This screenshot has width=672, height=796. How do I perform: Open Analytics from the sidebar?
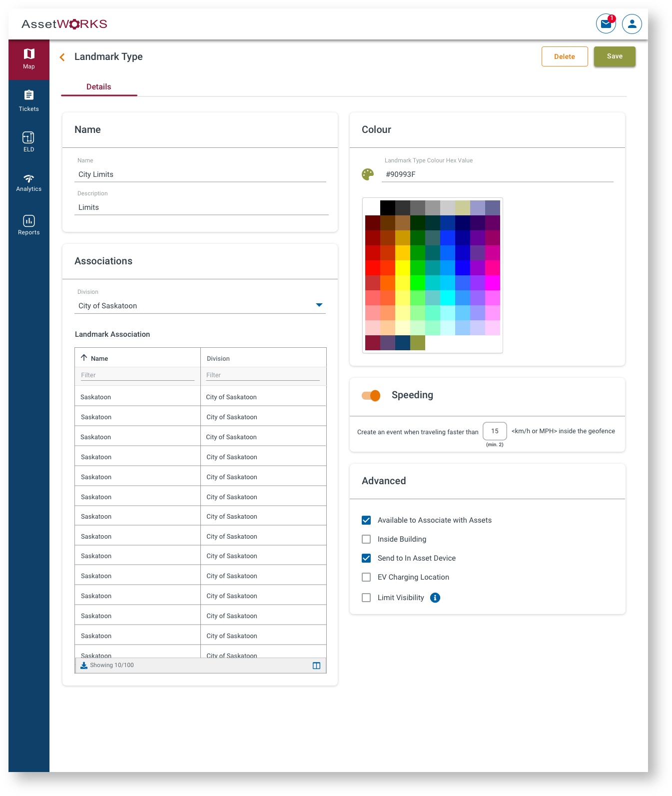(x=29, y=183)
